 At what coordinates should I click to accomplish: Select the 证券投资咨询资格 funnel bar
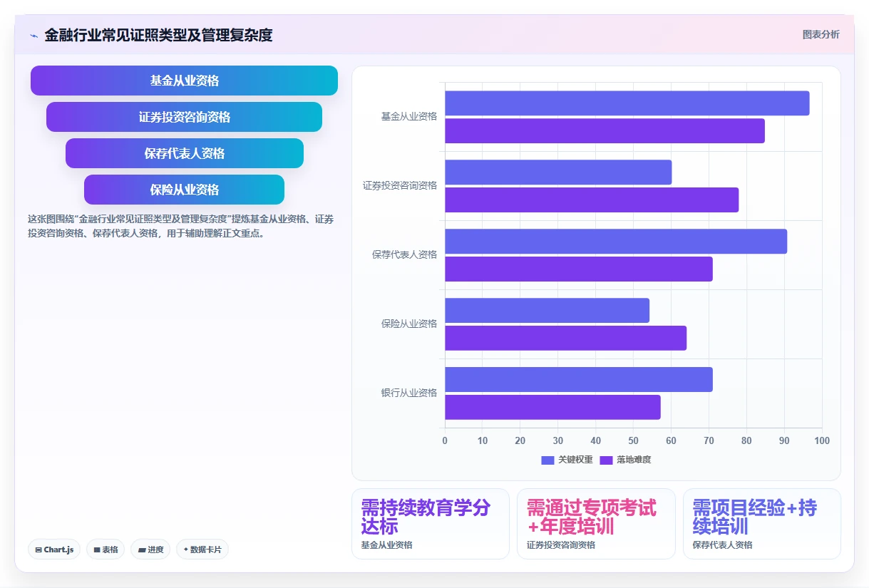184,117
